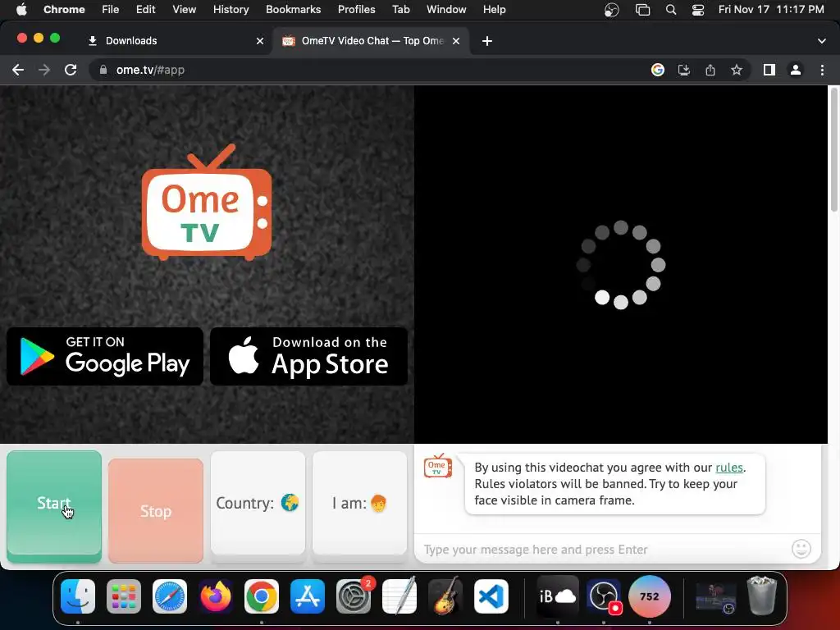Open the emoji smiley picker
The image size is (840, 630).
[x=801, y=549]
